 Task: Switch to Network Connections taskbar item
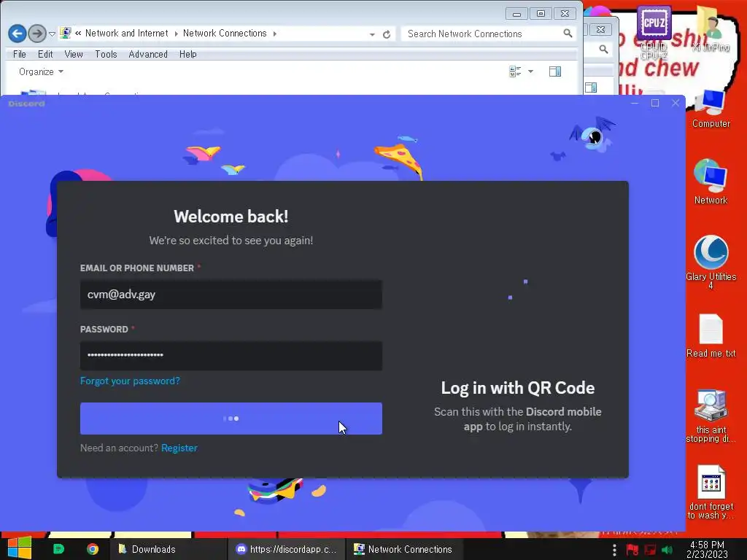(404, 549)
